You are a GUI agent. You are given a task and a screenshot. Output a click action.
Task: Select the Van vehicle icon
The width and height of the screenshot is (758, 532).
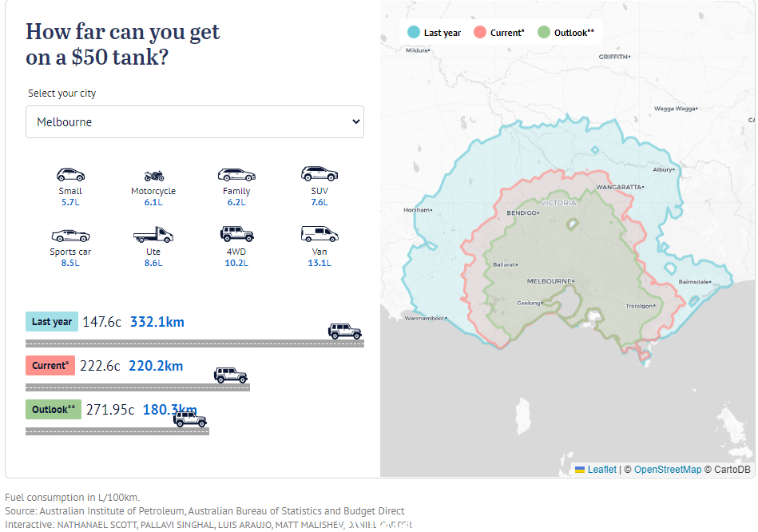(x=319, y=234)
